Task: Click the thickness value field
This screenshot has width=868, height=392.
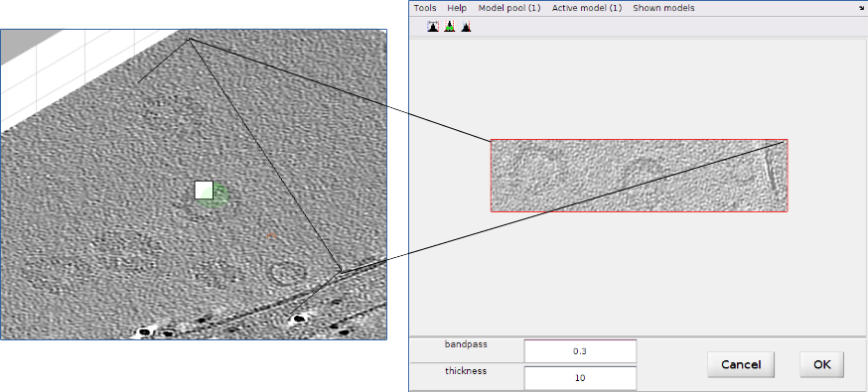Action: (580, 378)
